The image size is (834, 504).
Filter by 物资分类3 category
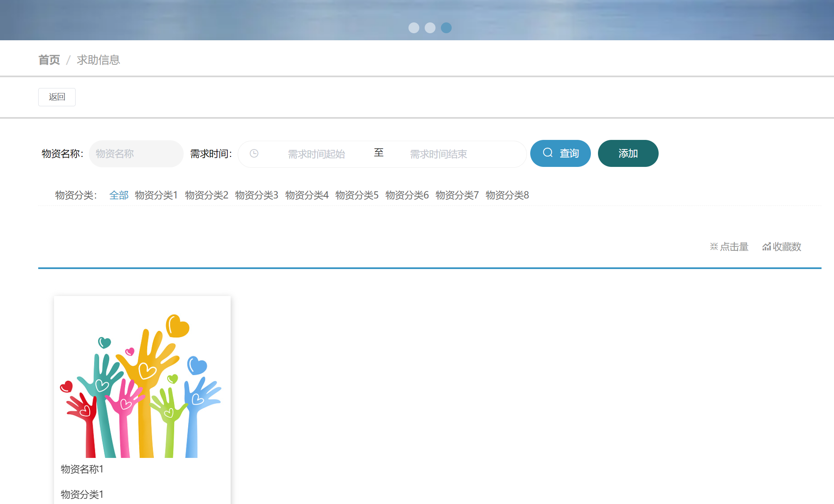point(256,195)
